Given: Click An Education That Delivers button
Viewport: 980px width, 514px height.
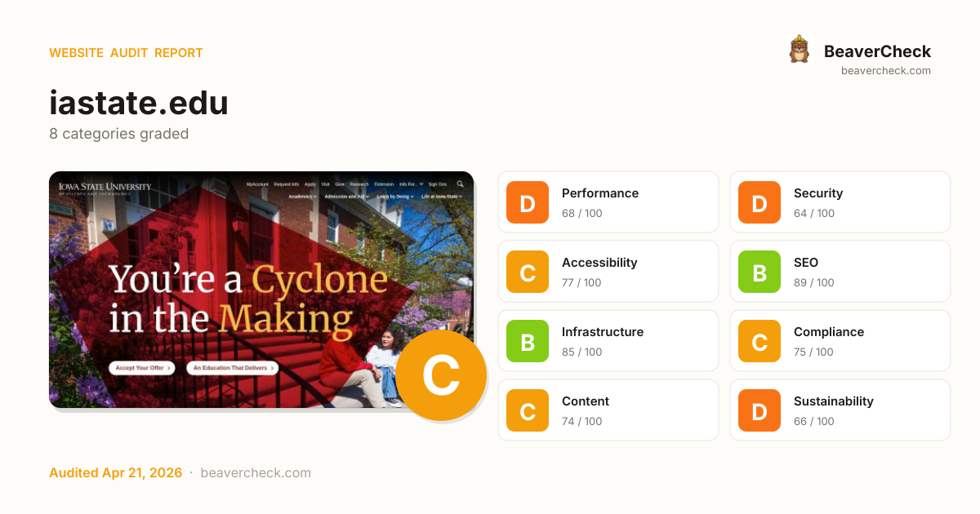Looking at the screenshot, I should pos(232,368).
